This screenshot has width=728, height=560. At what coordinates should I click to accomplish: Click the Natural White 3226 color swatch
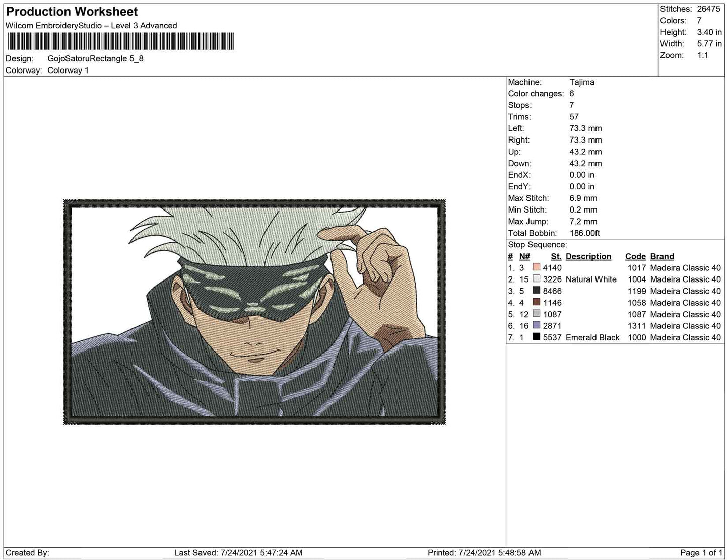coord(536,279)
